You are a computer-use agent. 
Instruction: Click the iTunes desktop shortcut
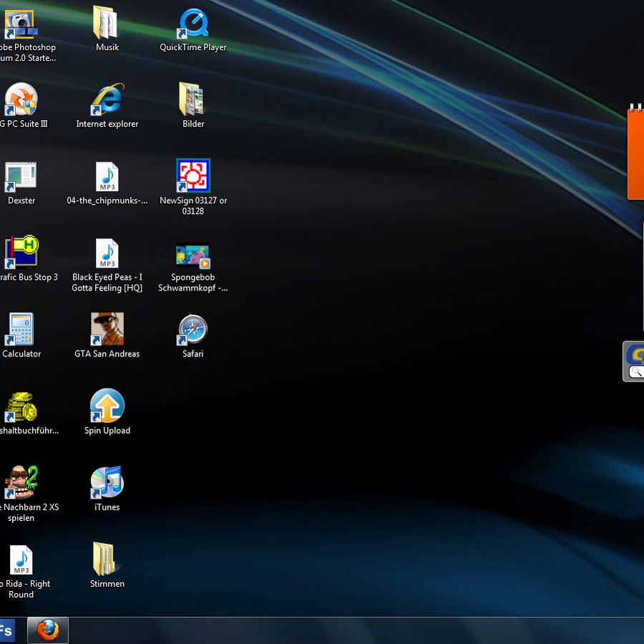tap(107, 482)
